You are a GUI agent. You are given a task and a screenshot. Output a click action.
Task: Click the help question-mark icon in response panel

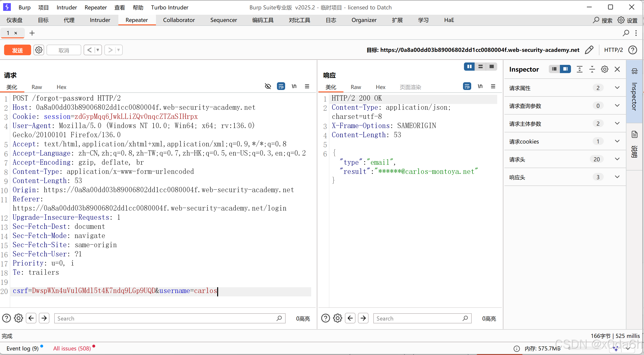tap(325, 318)
